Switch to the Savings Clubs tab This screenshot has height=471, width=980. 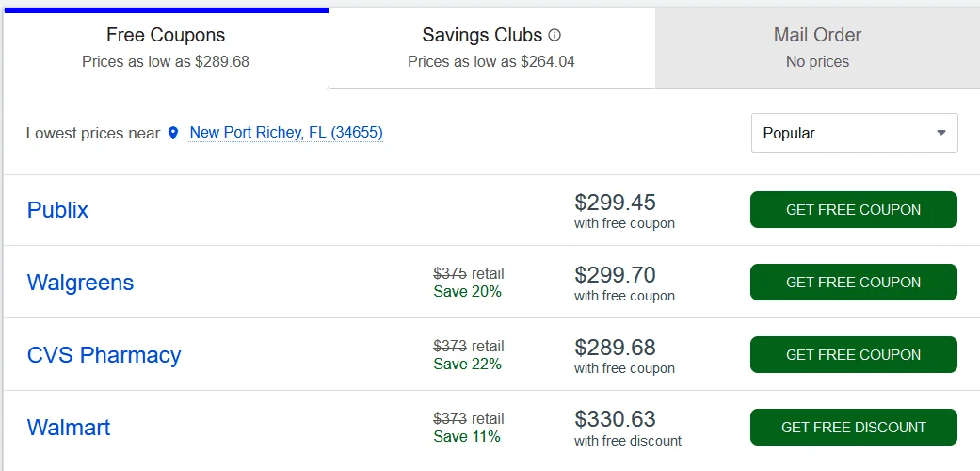pyautogui.click(x=490, y=47)
